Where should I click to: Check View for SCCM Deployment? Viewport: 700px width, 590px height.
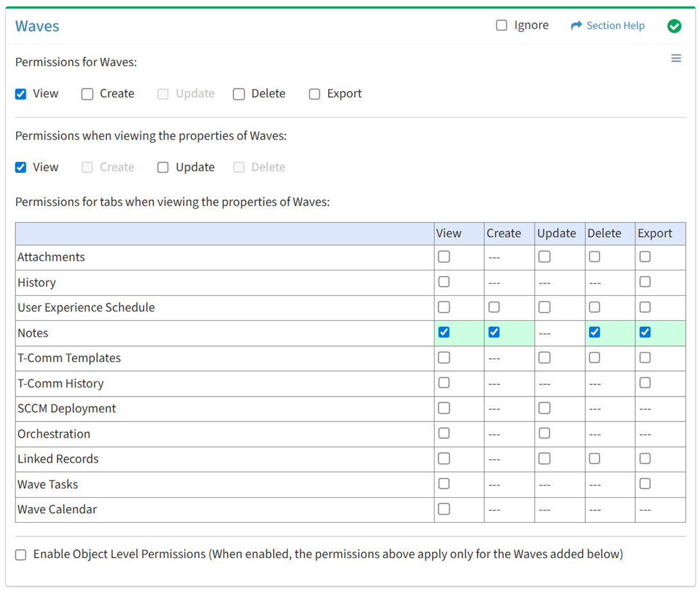(444, 408)
